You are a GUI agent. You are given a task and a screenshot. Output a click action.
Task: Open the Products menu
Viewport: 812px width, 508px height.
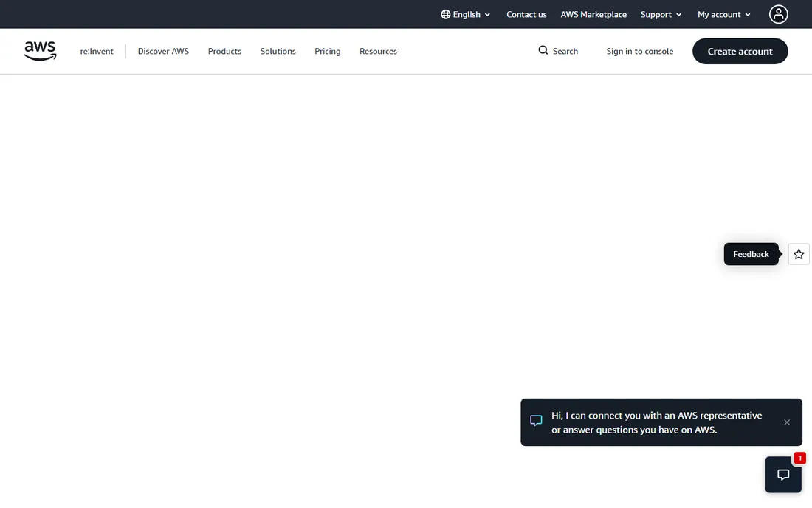click(x=224, y=51)
